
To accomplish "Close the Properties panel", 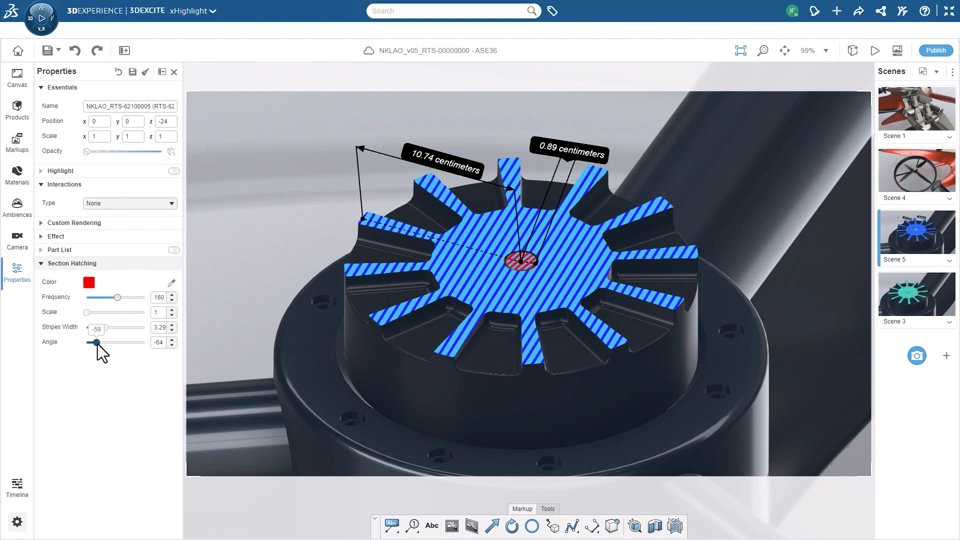I will pos(174,72).
